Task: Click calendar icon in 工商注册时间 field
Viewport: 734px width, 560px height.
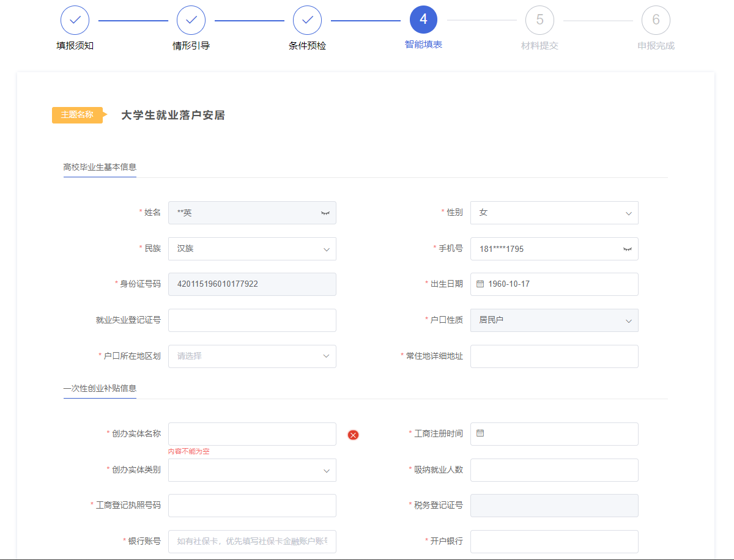Action: click(480, 433)
